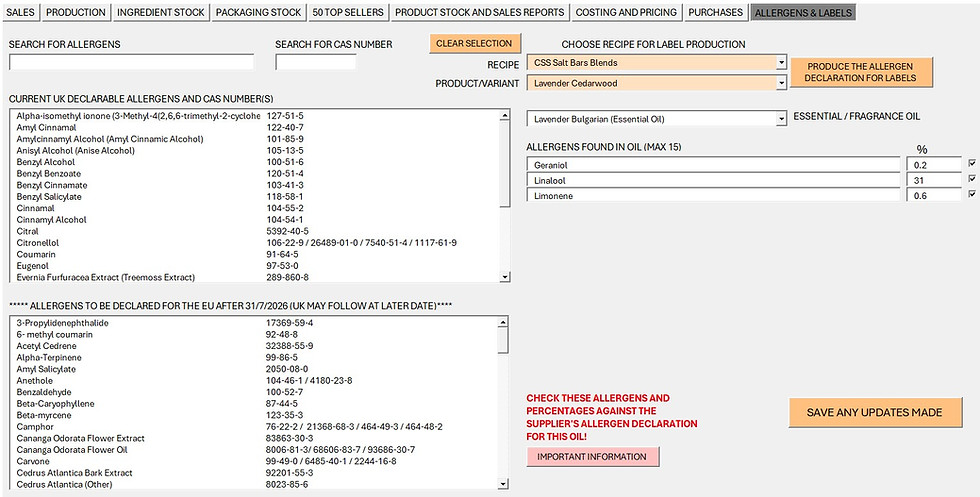Screen dimensions: 980x497
Task: Open the PURCHASES tab
Action: click(x=716, y=12)
